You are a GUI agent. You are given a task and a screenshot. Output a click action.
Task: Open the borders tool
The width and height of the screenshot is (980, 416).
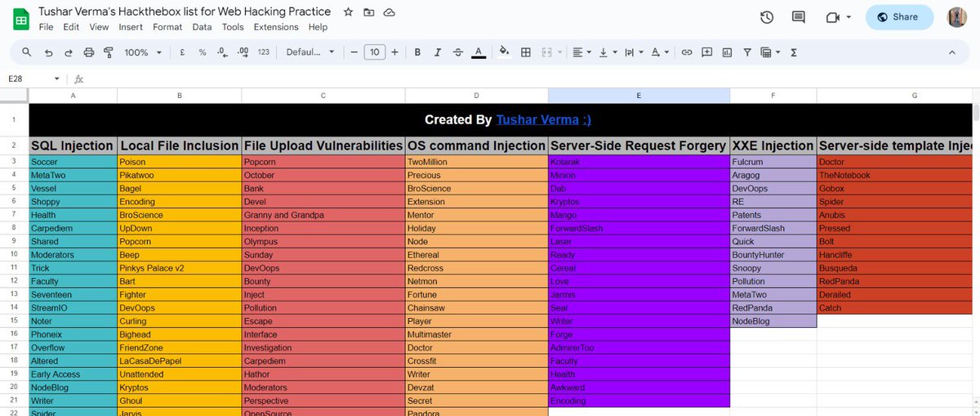(526, 52)
